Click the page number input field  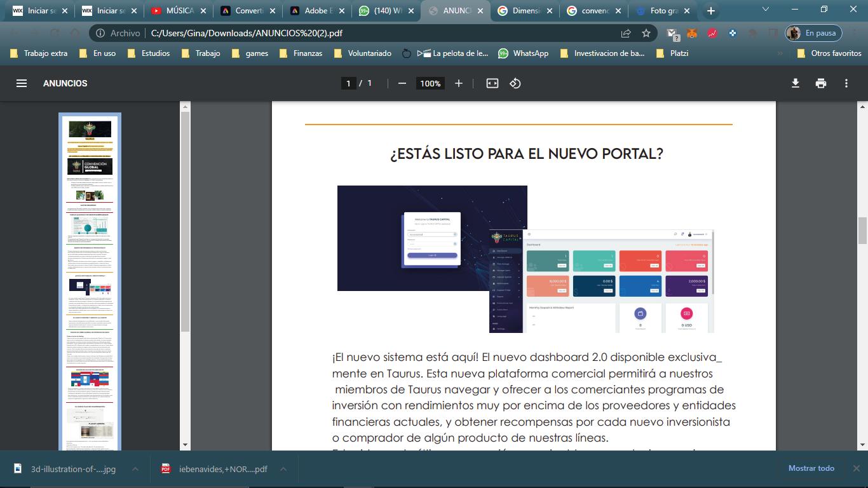(348, 83)
